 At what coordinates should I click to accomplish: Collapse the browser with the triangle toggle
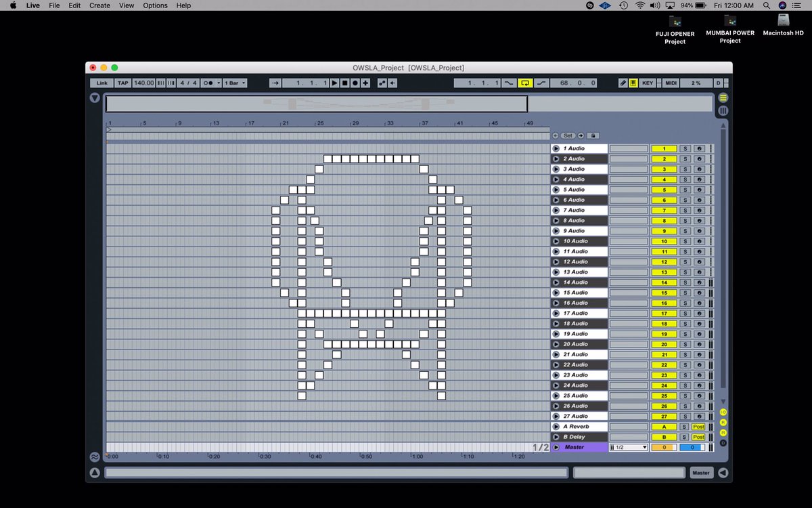pos(95,98)
